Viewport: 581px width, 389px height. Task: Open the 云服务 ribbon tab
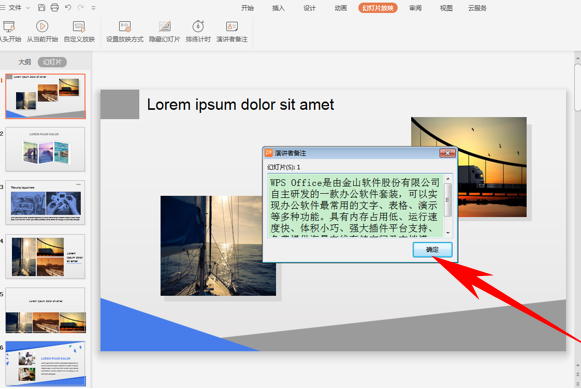point(477,8)
